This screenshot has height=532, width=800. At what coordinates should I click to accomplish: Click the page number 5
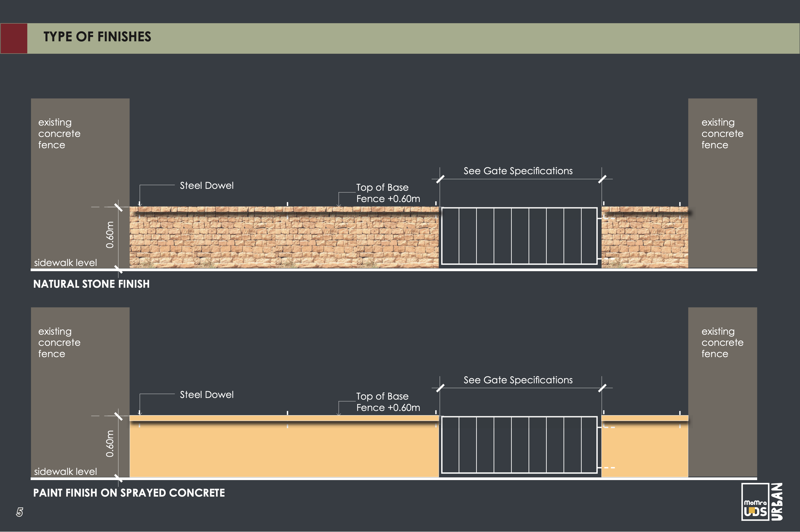(20, 512)
